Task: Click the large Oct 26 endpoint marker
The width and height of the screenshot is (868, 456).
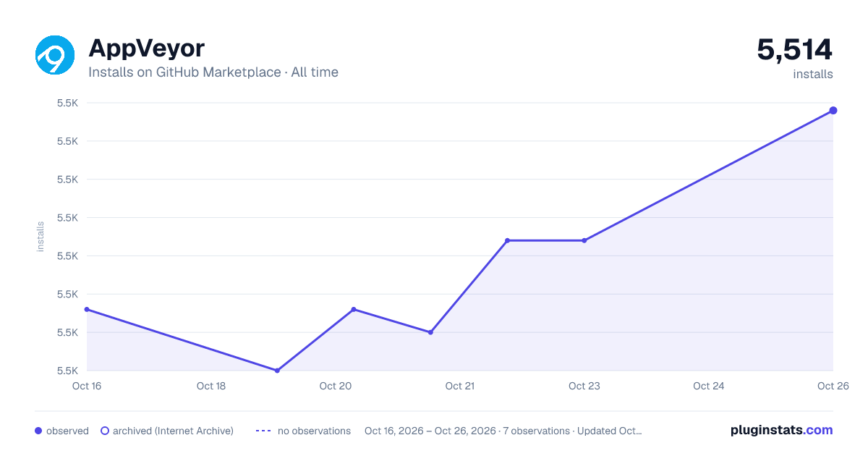Action: point(833,110)
